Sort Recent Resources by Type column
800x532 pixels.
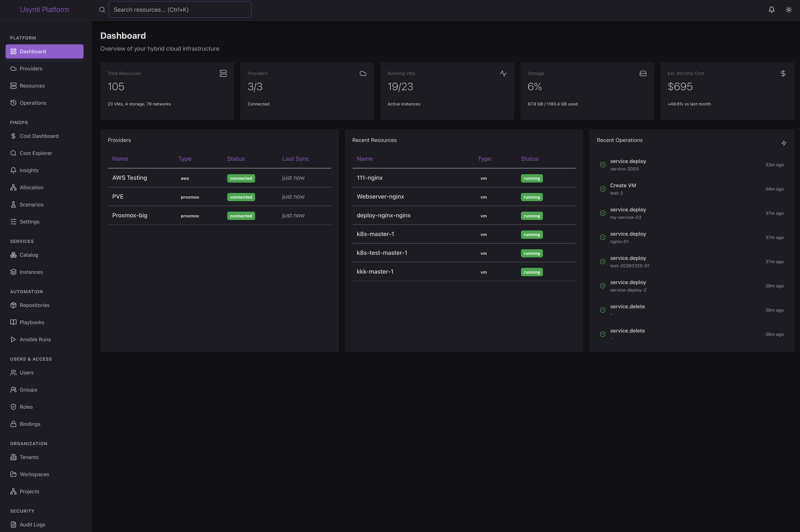click(484, 159)
